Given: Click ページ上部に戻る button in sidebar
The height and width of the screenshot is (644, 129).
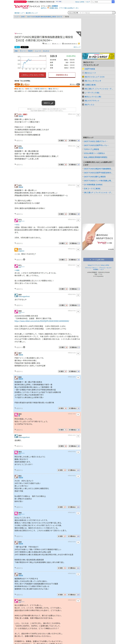Looking at the screenshot, I should click(x=98, y=260).
